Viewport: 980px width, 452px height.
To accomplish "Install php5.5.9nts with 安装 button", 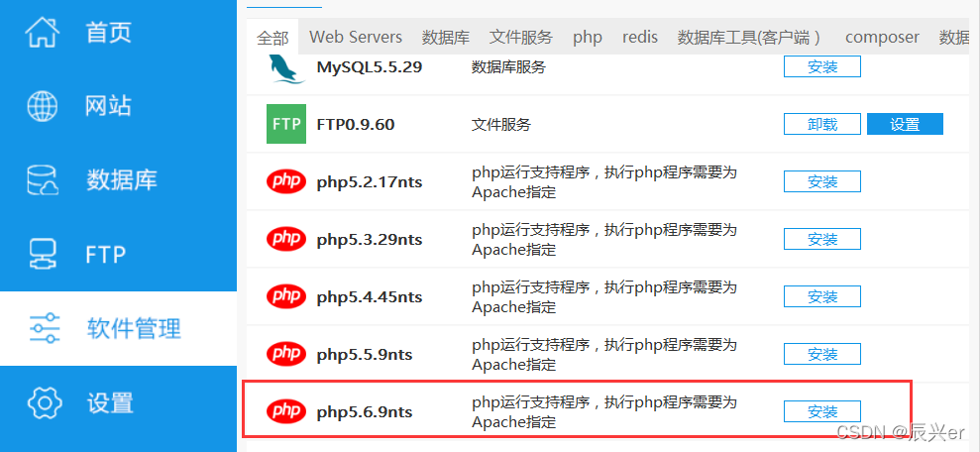I will point(822,354).
